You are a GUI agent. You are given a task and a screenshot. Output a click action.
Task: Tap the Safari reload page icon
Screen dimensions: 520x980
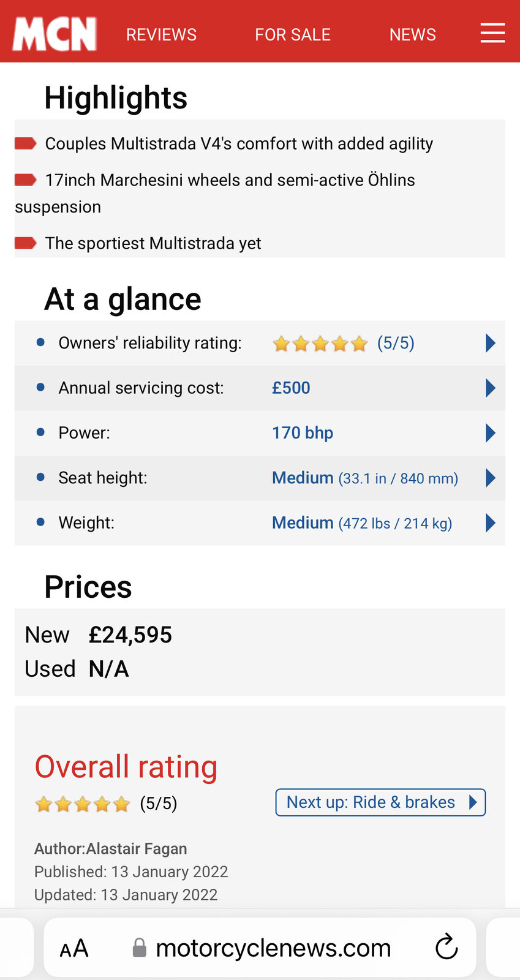[x=447, y=947]
